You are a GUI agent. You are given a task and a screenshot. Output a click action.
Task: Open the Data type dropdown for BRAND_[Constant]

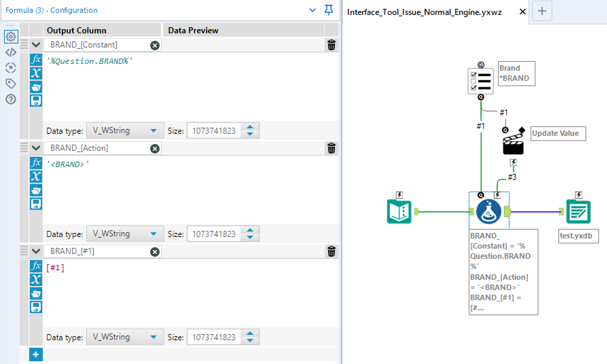click(125, 130)
